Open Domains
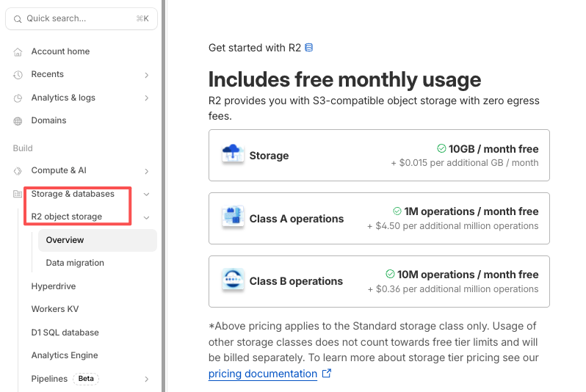This screenshot has width=586, height=392. point(48,120)
